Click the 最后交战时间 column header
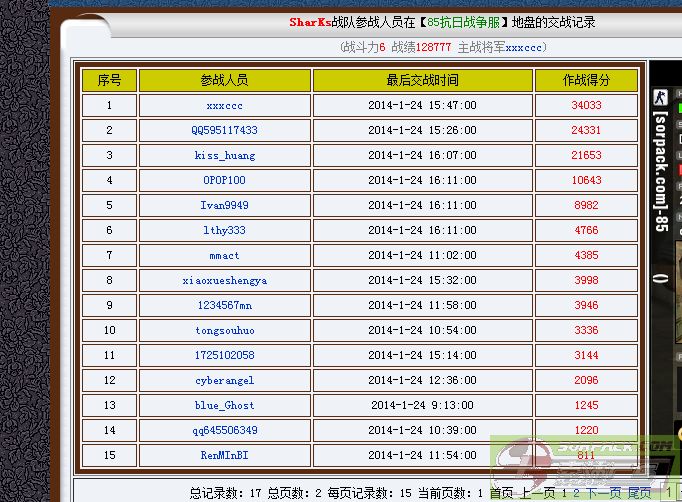 point(422,80)
